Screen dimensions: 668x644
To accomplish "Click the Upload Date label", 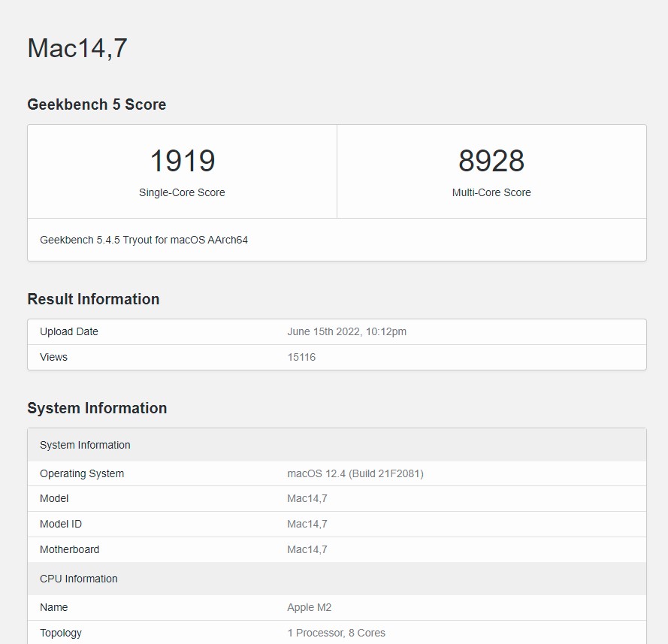I will [69, 331].
